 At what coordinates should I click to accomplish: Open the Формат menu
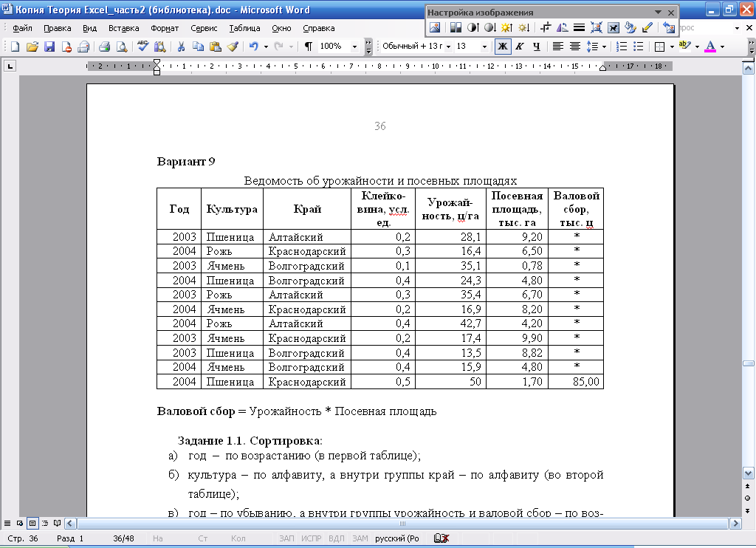(x=165, y=28)
